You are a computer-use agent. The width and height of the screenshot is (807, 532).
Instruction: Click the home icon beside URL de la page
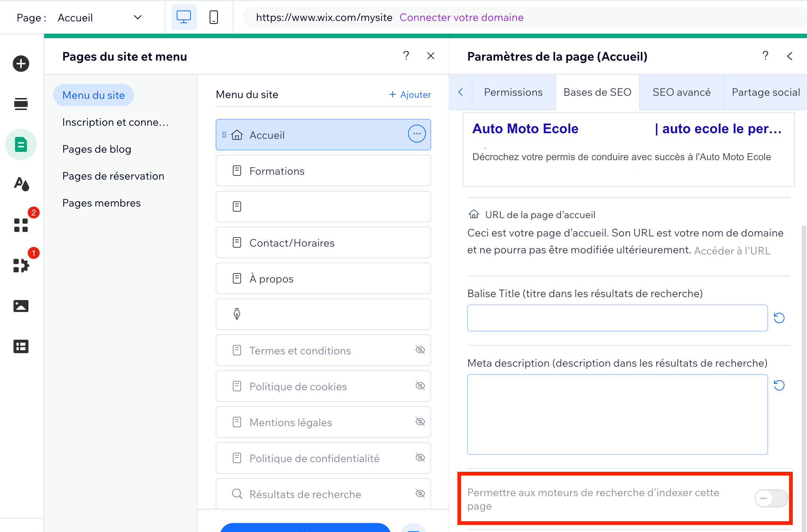(474, 214)
